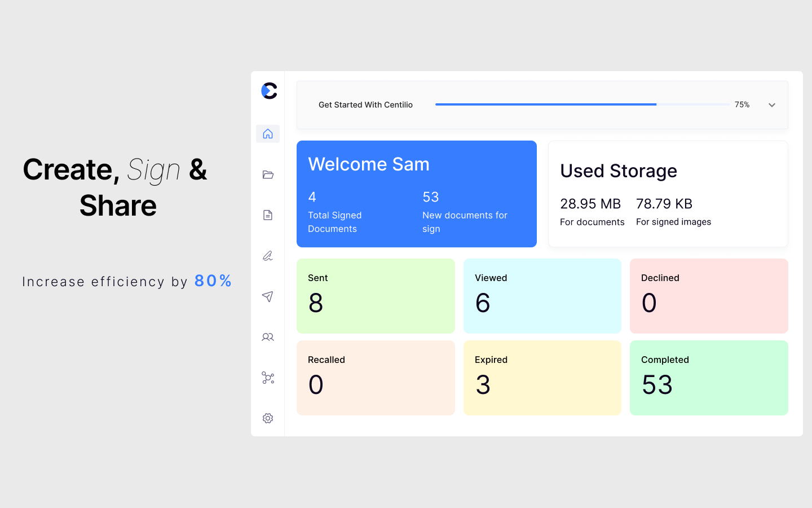Click the Create, Sign & Share headline
Screen dimensions: 812x508
coord(116,187)
